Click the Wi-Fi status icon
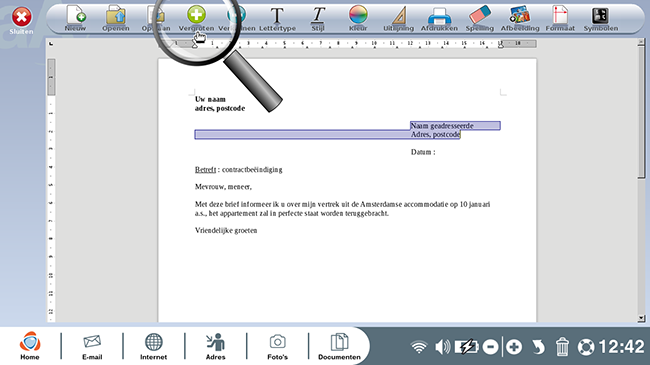This screenshot has width=650, height=365. click(419, 347)
